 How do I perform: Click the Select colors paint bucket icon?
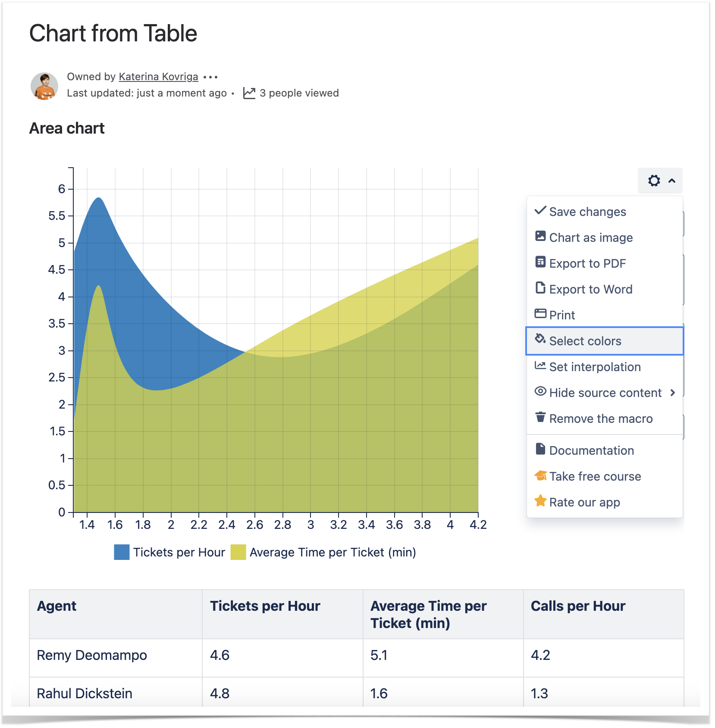pyautogui.click(x=540, y=339)
